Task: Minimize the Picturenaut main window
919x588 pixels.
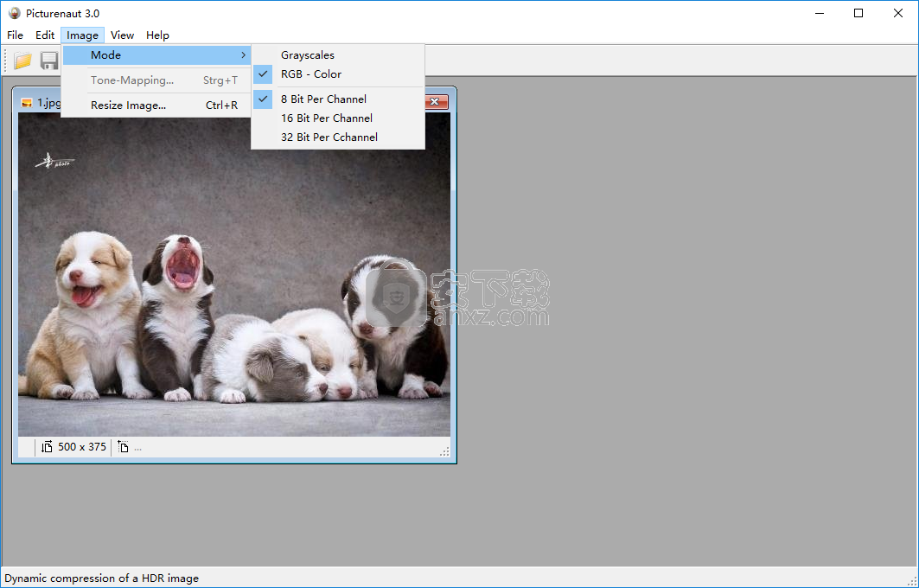Action: (x=818, y=13)
